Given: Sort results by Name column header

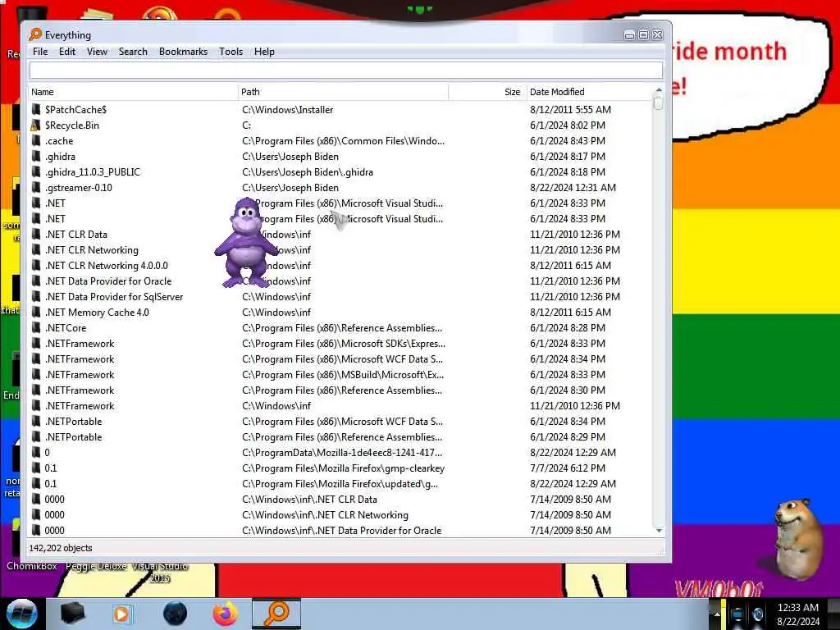Looking at the screenshot, I should (x=133, y=92).
